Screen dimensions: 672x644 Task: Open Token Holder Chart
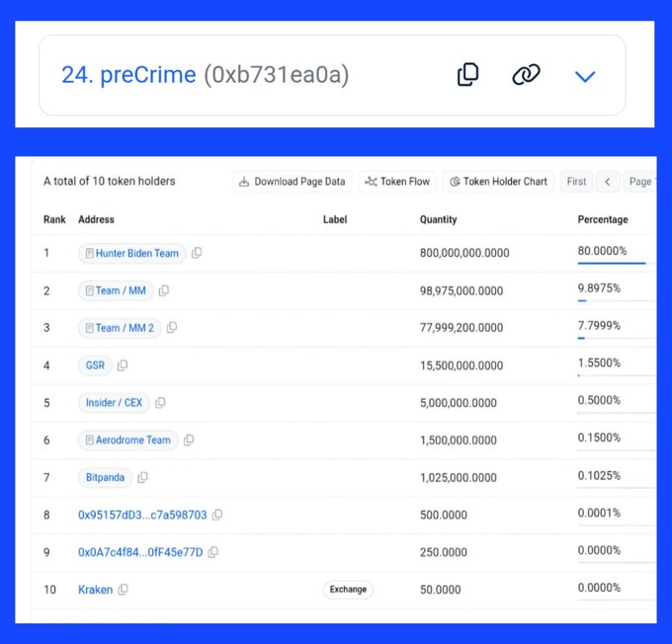click(498, 182)
